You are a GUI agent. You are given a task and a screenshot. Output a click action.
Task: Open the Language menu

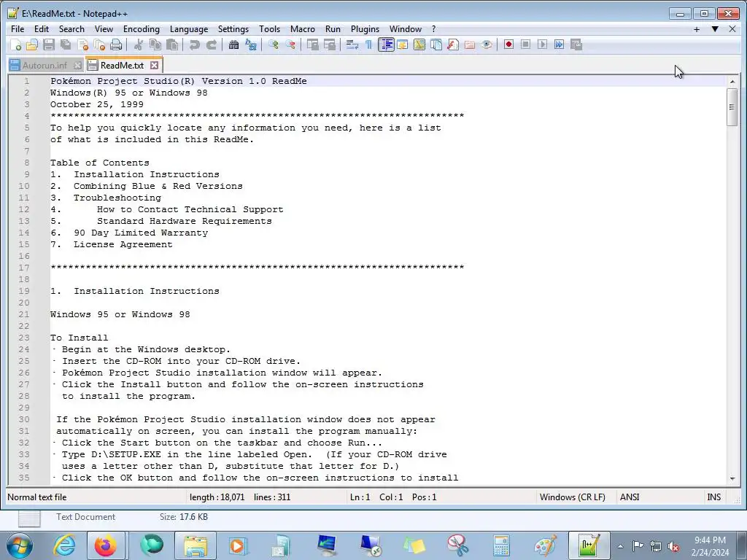[x=189, y=29]
